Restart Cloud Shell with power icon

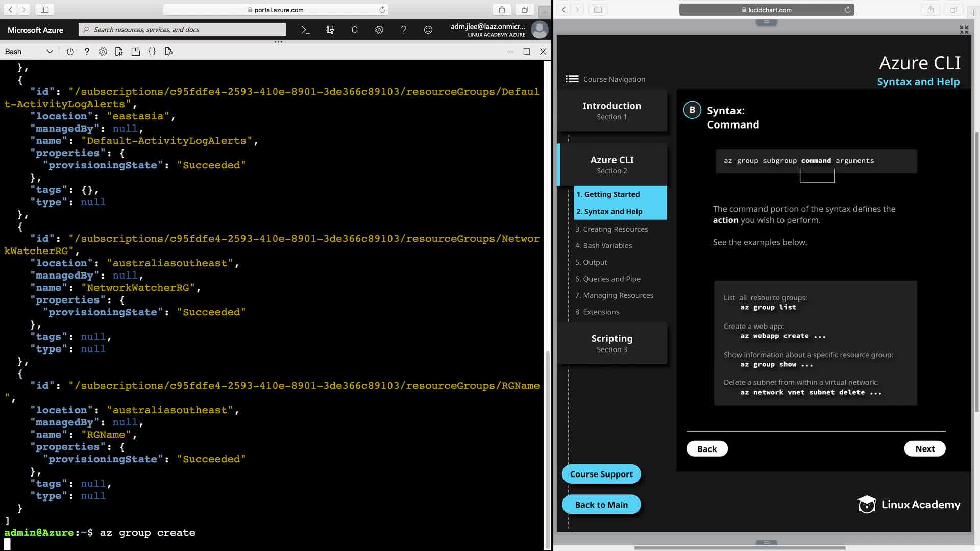coord(70,52)
